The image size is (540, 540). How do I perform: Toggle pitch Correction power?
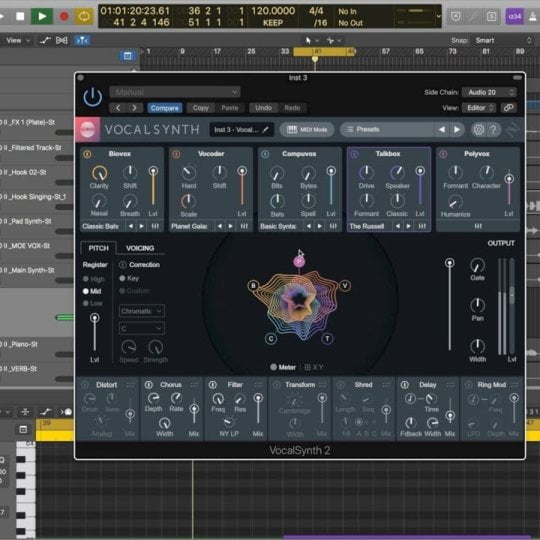(122, 265)
